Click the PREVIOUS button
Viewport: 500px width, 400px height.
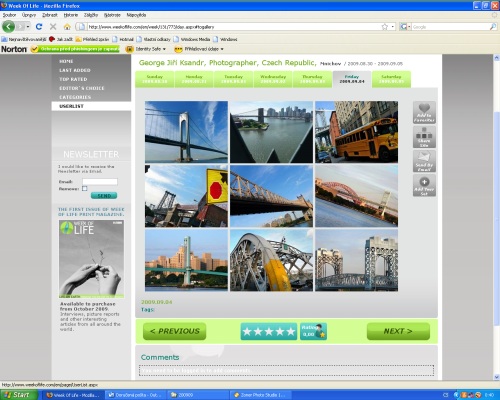(174, 331)
